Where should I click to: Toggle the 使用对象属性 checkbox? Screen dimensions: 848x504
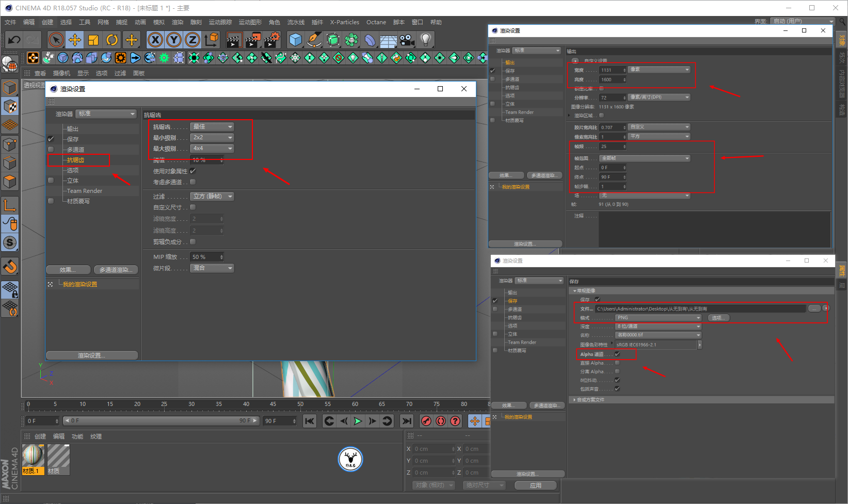[x=193, y=171]
